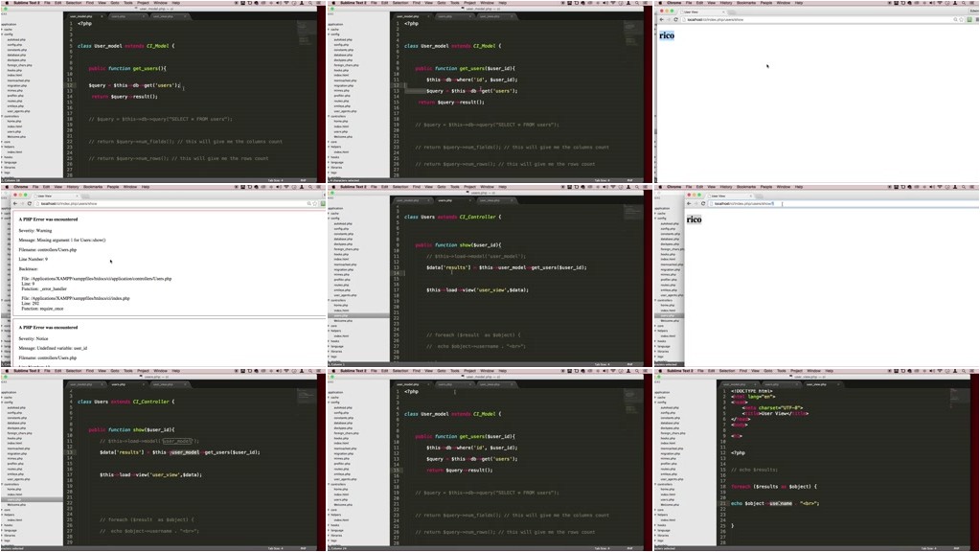980x552 pixels.
Task: Select highlighted users.php in bottom-left frame sidebar
Action: click(32, 499)
